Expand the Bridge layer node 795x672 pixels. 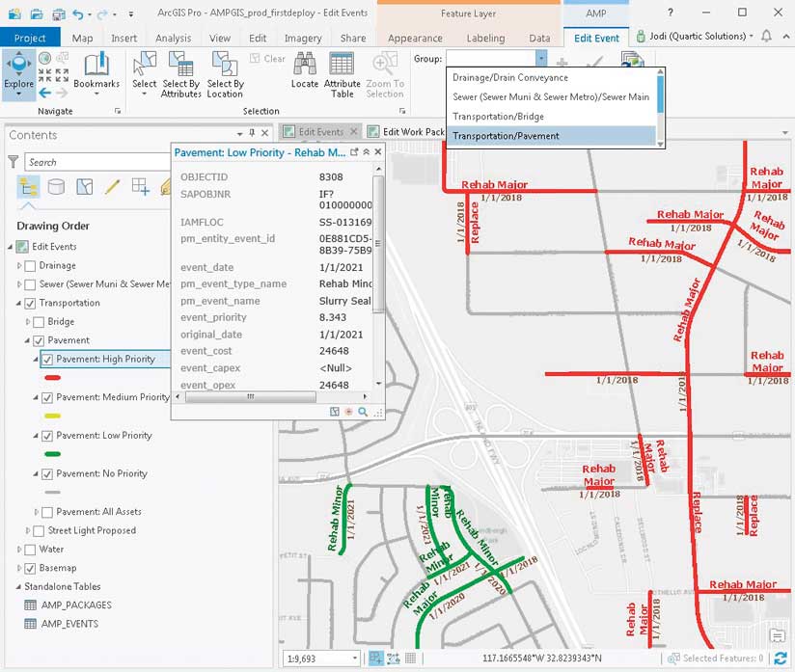[x=28, y=322]
